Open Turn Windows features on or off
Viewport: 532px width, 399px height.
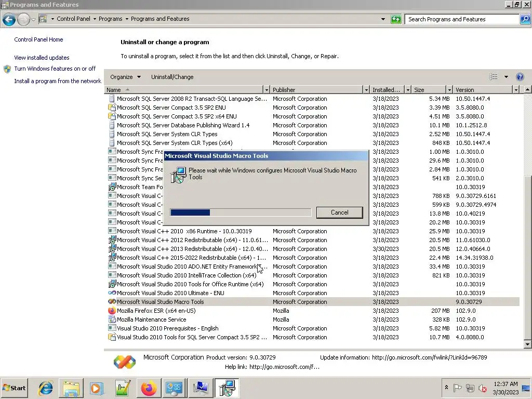55,69
